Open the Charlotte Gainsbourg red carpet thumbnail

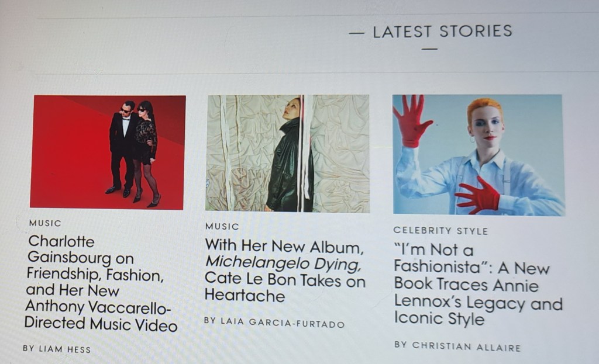coord(108,152)
